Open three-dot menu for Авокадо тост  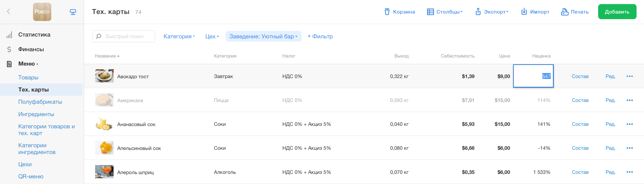pyautogui.click(x=630, y=76)
